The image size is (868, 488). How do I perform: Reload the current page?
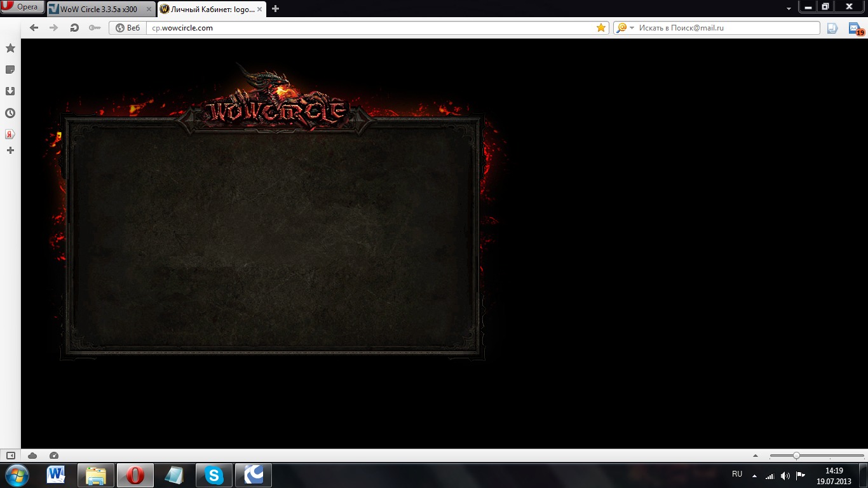(x=74, y=28)
